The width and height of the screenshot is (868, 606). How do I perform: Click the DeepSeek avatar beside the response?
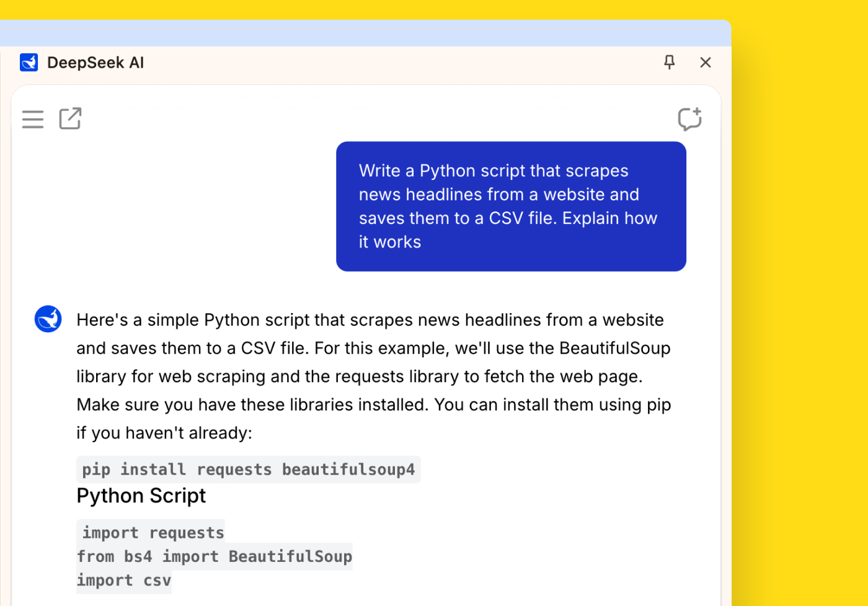pos(48,319)
